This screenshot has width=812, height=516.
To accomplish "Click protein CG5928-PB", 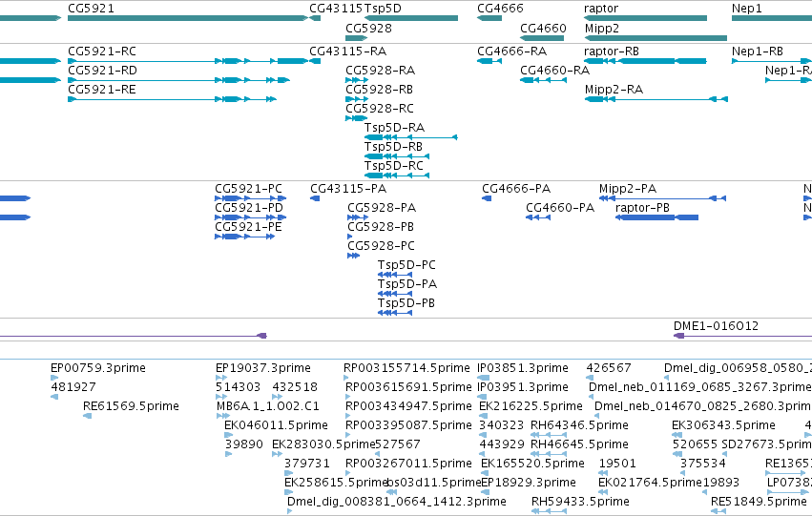I will (x=349, y=237).
